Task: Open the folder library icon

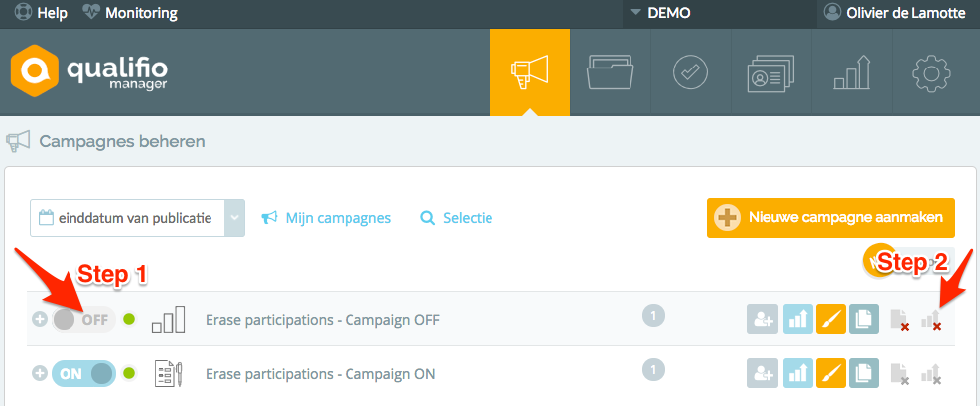Action: (x=611, y=72)
